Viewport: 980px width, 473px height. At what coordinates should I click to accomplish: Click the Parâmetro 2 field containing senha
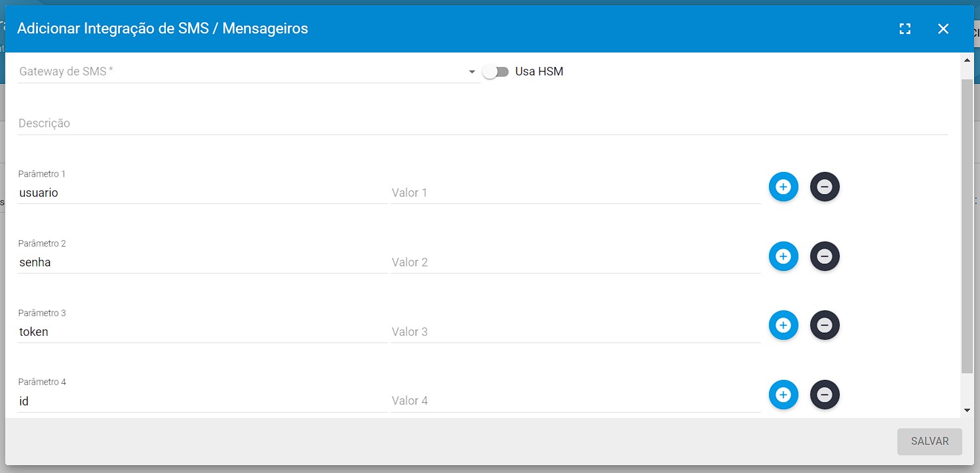point(203,262)
